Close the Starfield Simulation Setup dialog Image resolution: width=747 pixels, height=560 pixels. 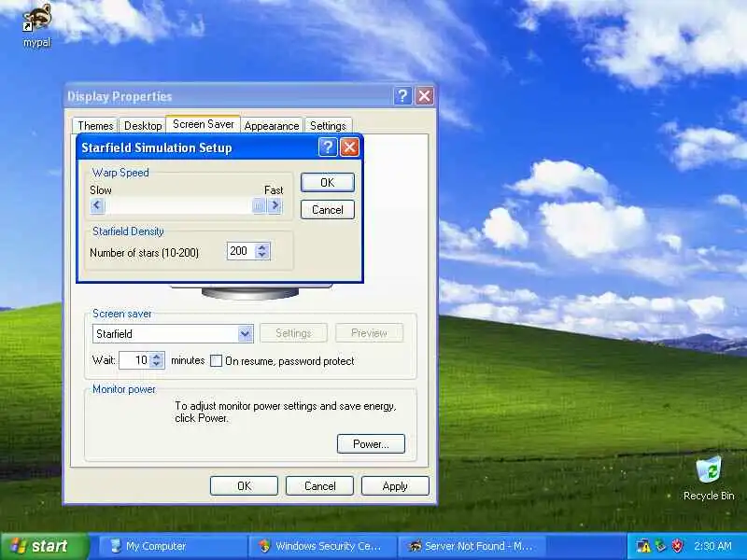click(349, 147)
